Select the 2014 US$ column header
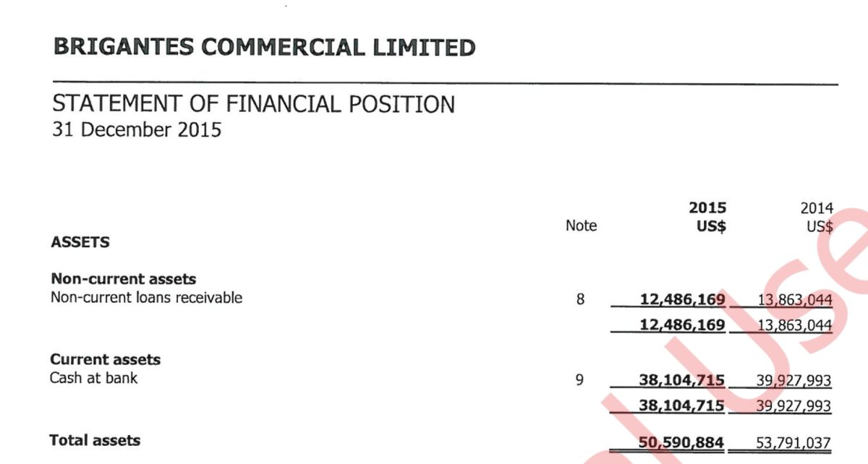The width and height of the screenshot is (868, 464). coord(817,217)
